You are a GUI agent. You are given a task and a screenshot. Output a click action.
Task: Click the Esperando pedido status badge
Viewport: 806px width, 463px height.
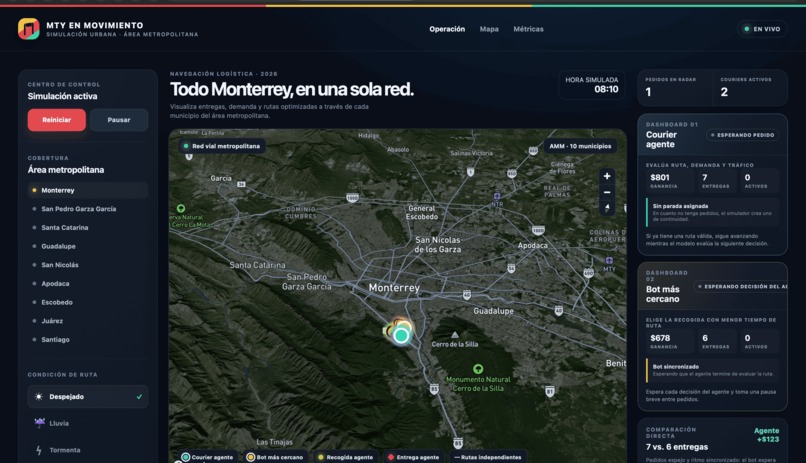(x=742, y=135)
